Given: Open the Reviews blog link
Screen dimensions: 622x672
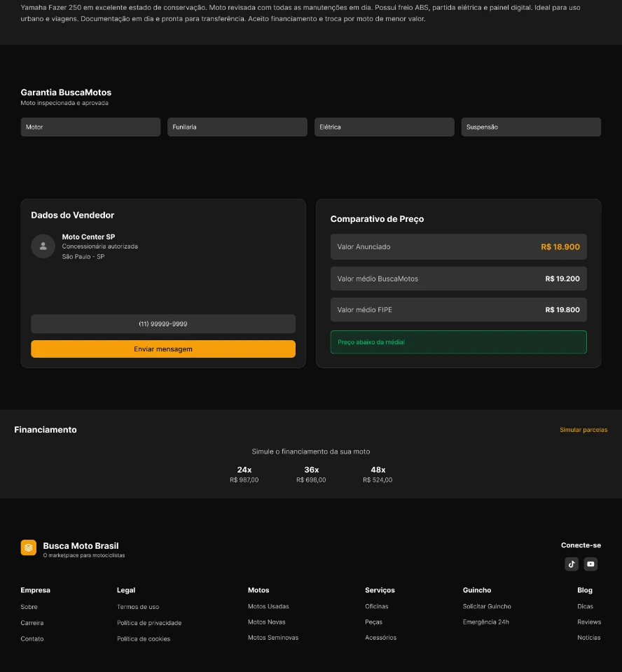Looking at the screenshot, I should pyautogui.click(x=589, y=622).
